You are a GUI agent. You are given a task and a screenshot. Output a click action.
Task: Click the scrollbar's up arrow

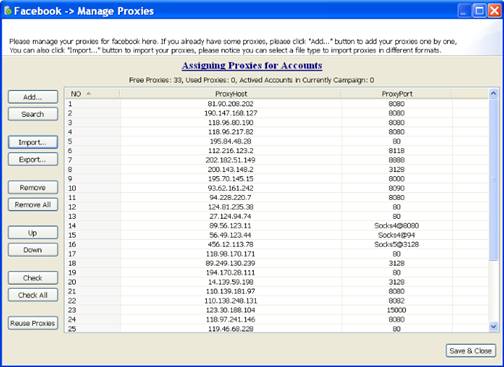point(493,94)
